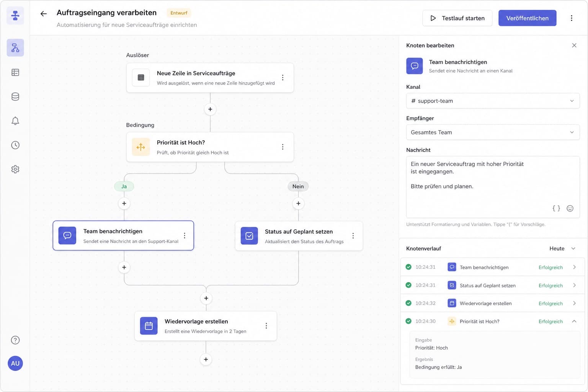Collapse the Priorität ist Hoch? history row
Viewport: 588px width, 392px height.
[x=574, y=321]
